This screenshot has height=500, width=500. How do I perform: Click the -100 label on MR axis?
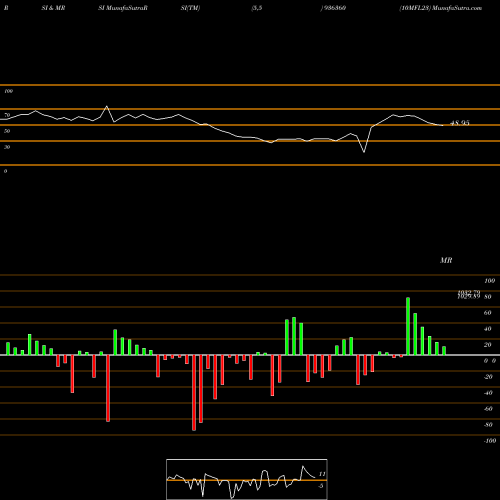click(x=490, y=441)
